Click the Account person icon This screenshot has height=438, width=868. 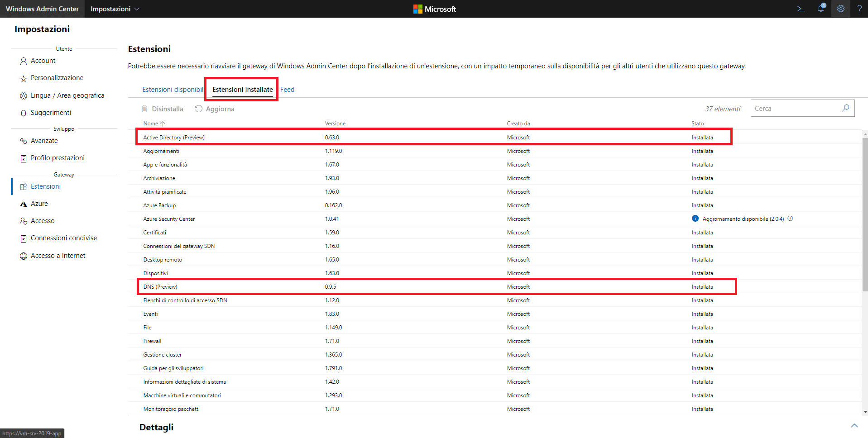(24, 61)
